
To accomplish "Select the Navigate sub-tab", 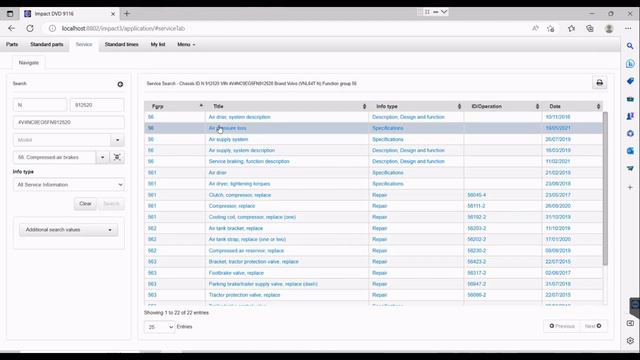I will pos(29,62).
